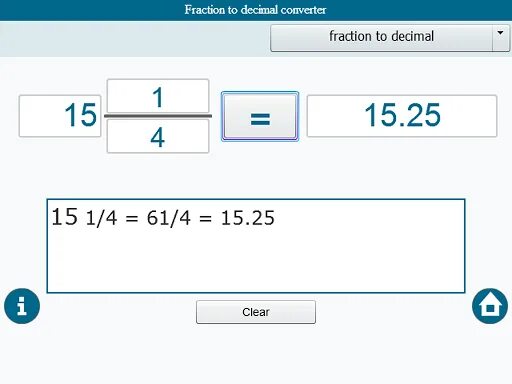
Task: Click inside the calculation history text box
Action: 256,246
